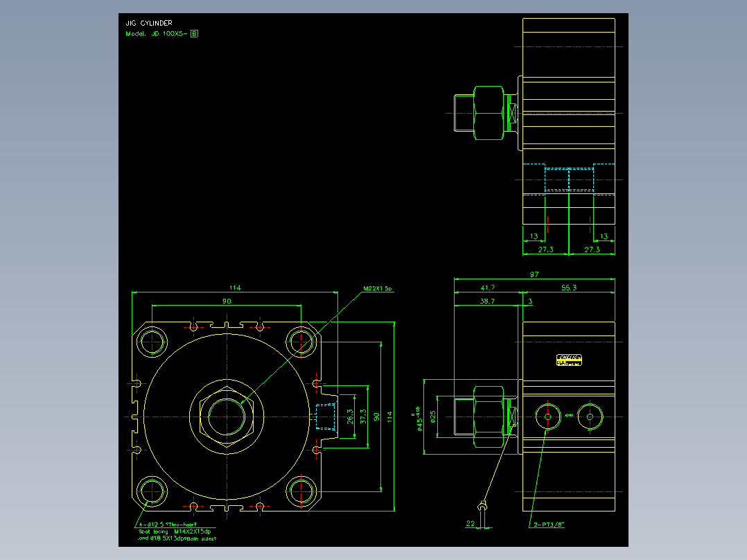Select the 41.7 dimension value
The width and height of the screenshot is (747, 560).
pos(487,288)
